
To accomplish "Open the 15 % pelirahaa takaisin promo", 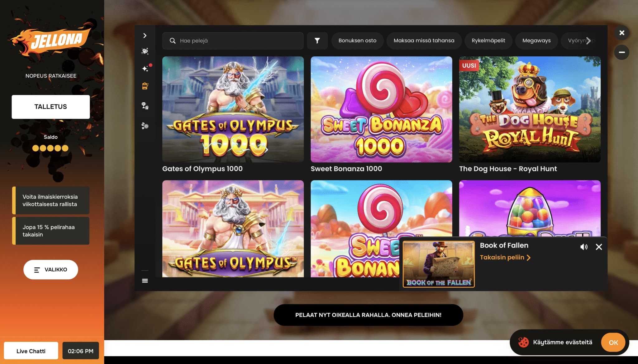I will pyautogui.click(x=51, y=231).
